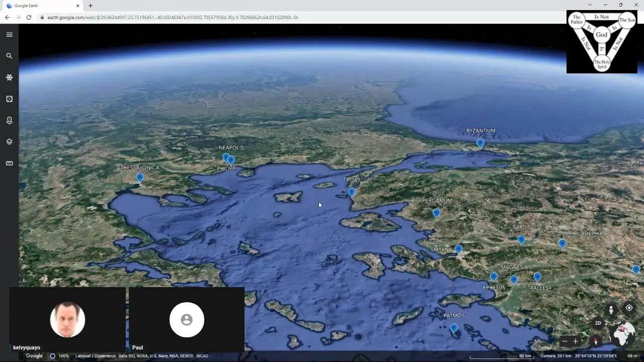
Task: Click the Tralles placemark pin
Action: (x=537, y=277)
